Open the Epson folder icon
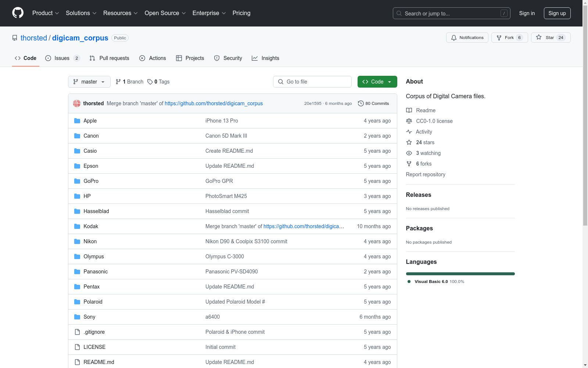 pos(77,166)
